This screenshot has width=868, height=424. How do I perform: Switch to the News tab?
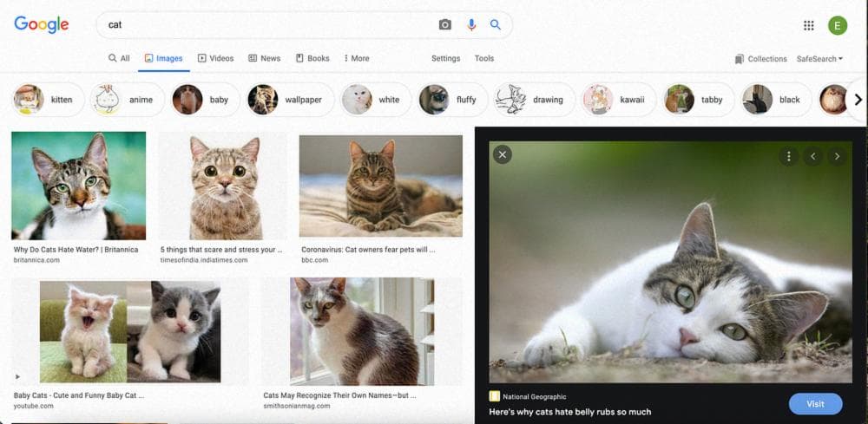(x=265, y=58)
